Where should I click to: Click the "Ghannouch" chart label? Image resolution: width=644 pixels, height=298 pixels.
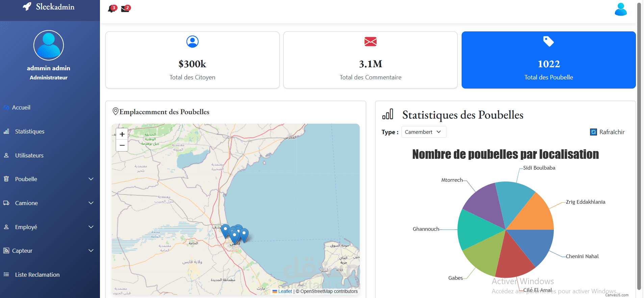coord(426,229)
